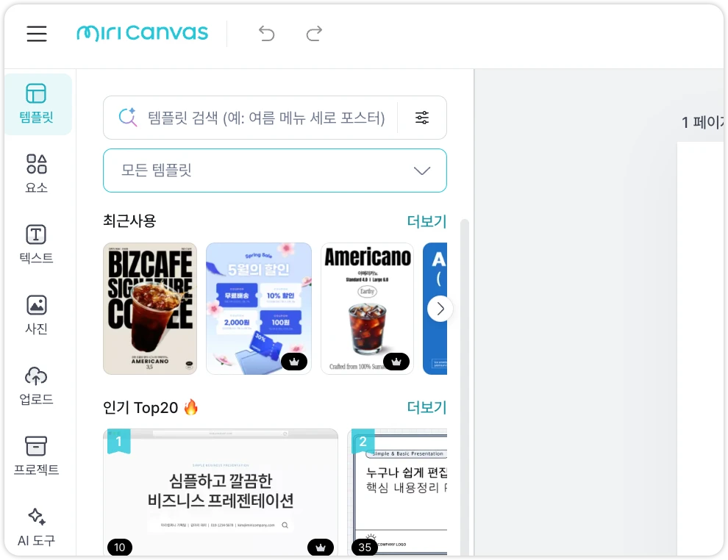The width and height of the screenshot is (728, 560).
Task: Select the 5월의 할인 coupon template
Action: [259, 309]
